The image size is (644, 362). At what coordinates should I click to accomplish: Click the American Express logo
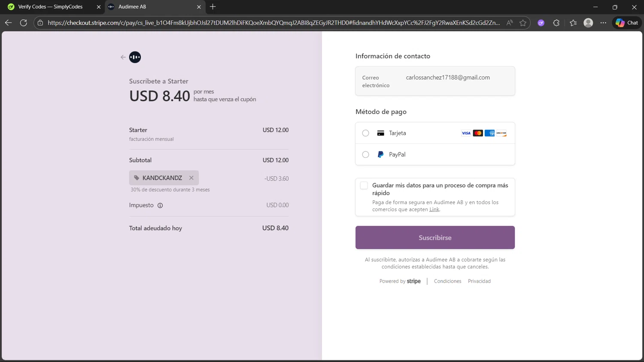[489, 133]
